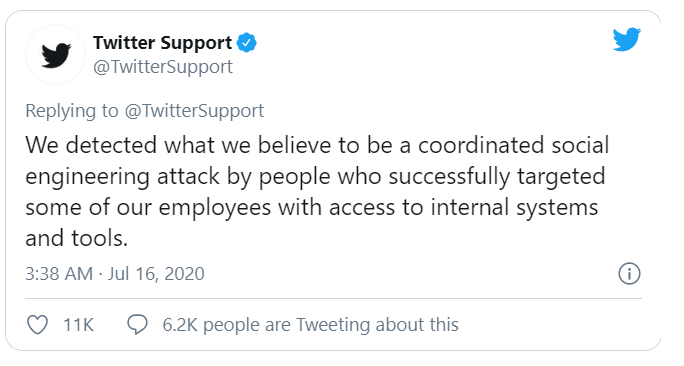The image size is (684, 366).
Task: Click the speech bubble reply icon
Action: click(137, 325)
